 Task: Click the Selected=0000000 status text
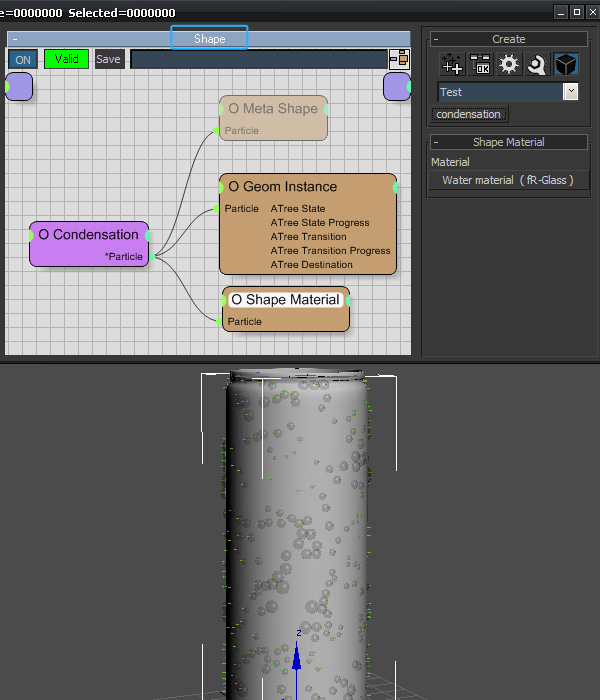[122, 13]
